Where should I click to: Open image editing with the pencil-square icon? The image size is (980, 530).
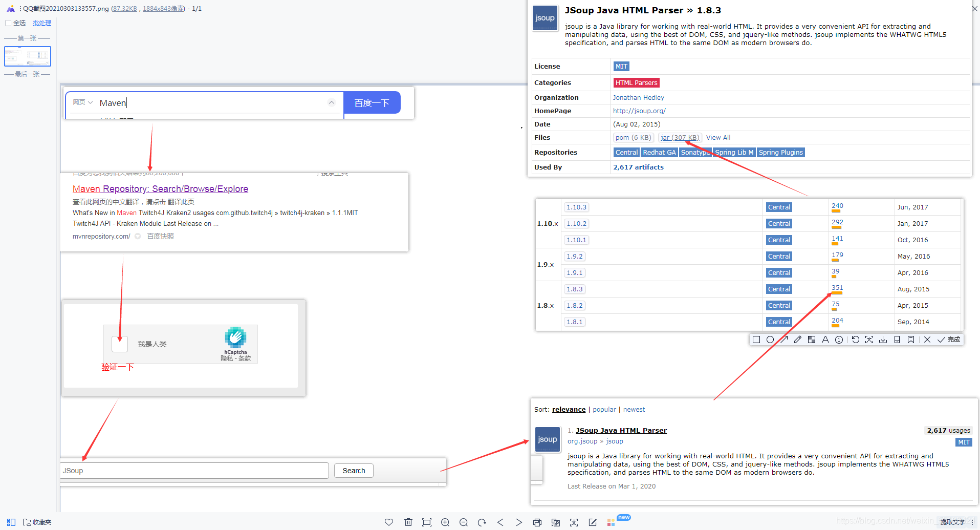tap(593, 522)
